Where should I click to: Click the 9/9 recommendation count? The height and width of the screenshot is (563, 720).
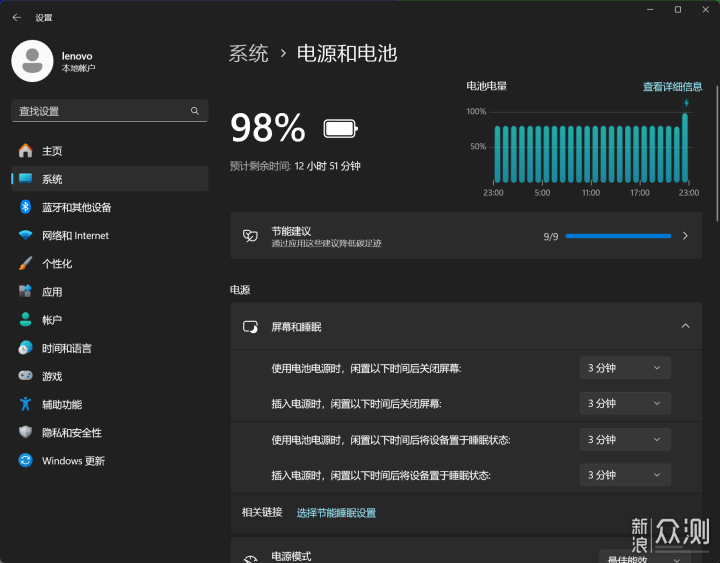pos(551,236)
